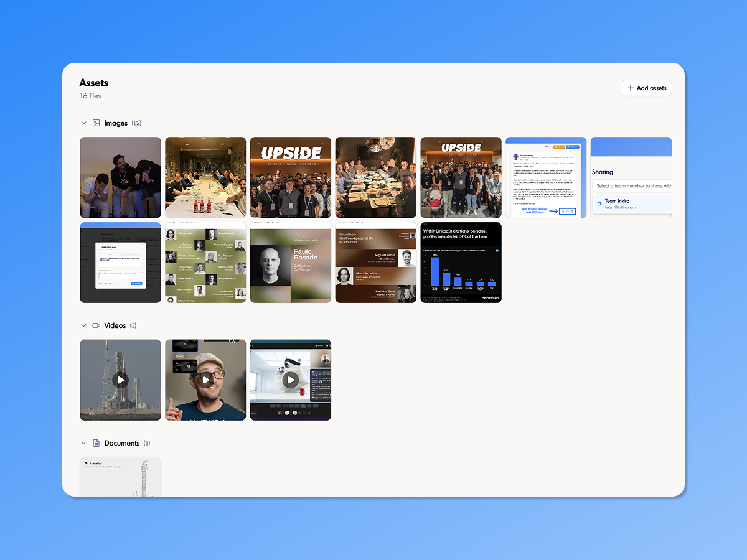Open the Jammin' guitar document
Viewport: 747px width, 560px height.
click(120, 476)
